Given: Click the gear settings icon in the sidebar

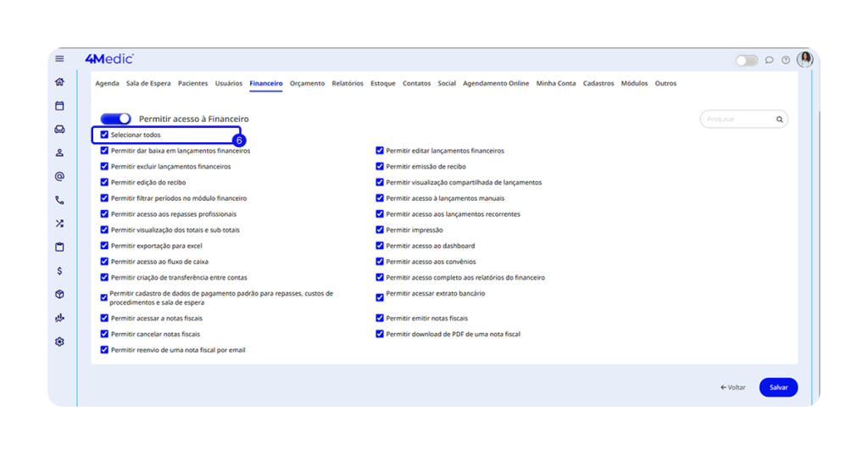Looking at the screenshot, I should (59, 341).
